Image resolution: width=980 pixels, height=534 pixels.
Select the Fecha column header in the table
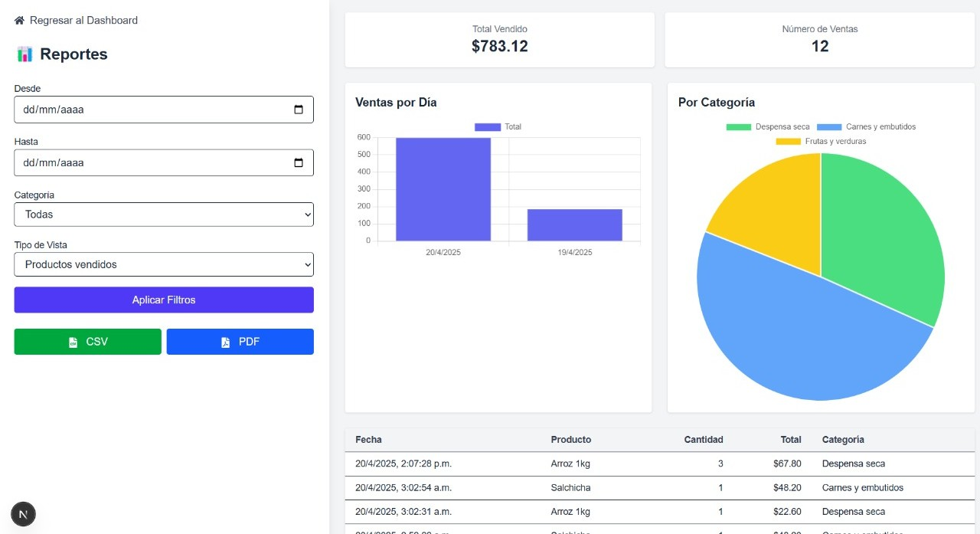[x=368, y=440]
